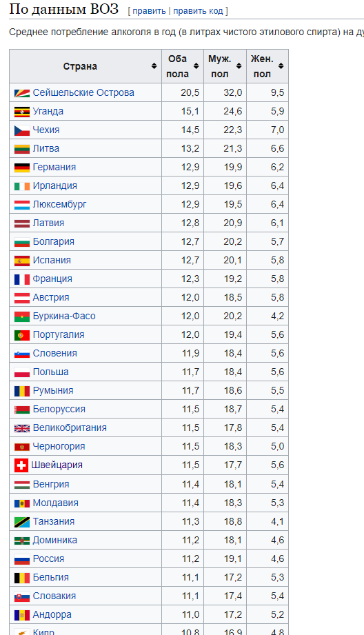Open the Россия country link

[48, 559]
